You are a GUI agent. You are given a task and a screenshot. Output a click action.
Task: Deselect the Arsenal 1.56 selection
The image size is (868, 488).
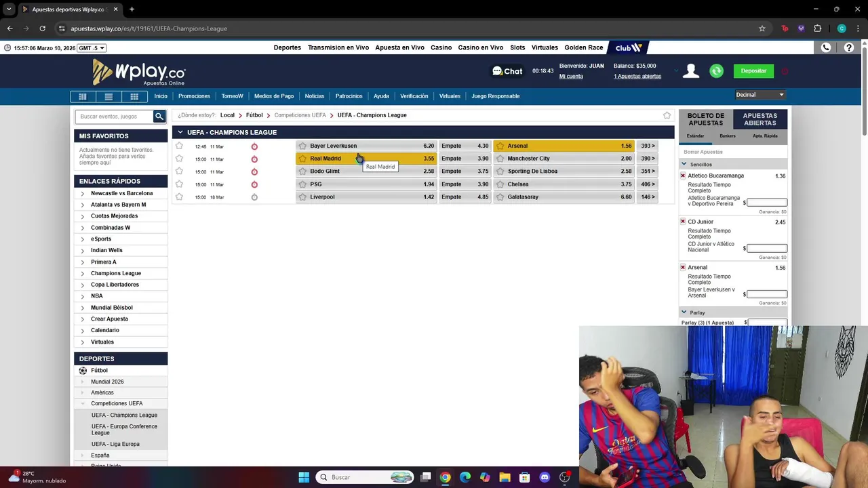564,146
